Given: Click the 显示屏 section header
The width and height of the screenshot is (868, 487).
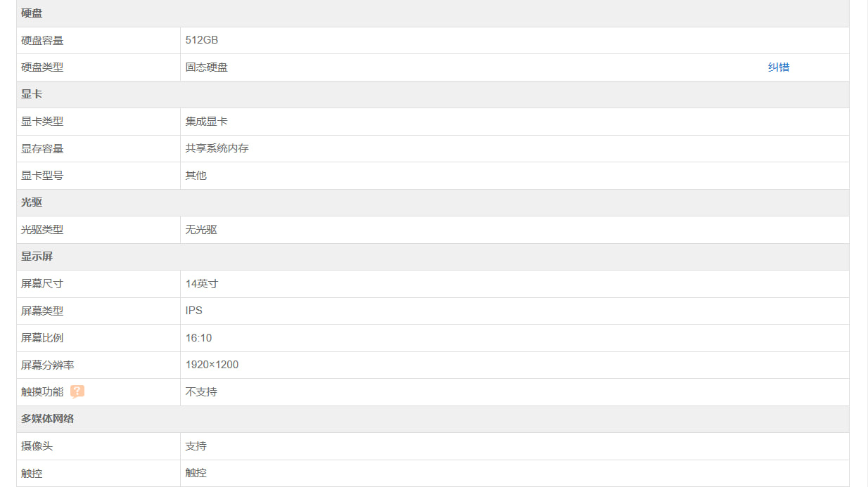Looking at the screenshot, I should (37, 257).
